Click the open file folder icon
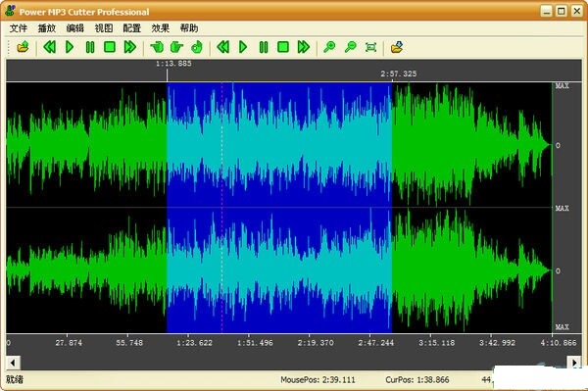Viewport: 588px width, 391px height. pos(23,47)
